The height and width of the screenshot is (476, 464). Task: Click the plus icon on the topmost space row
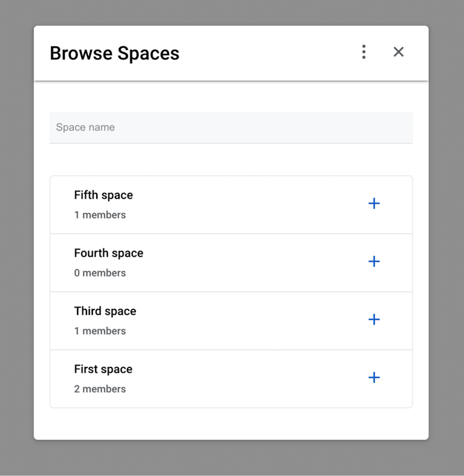click(x=374, y=204)
